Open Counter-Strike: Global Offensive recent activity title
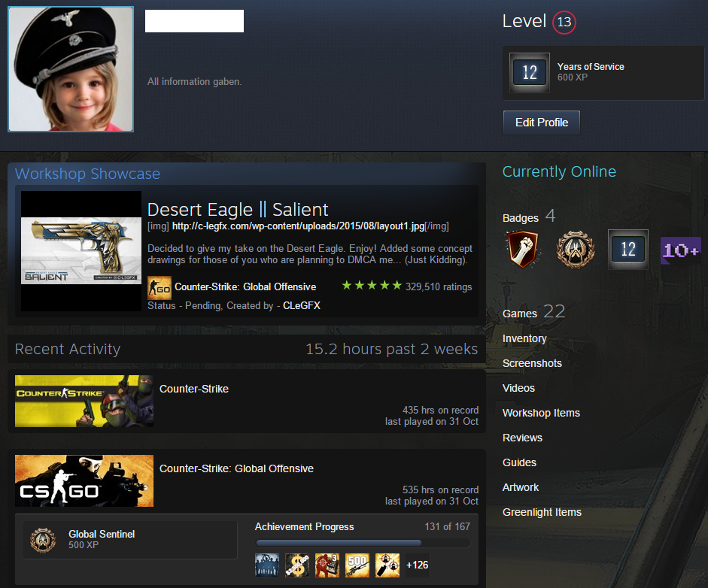Viewport: 708px width, 588px height. coord(236,468)
